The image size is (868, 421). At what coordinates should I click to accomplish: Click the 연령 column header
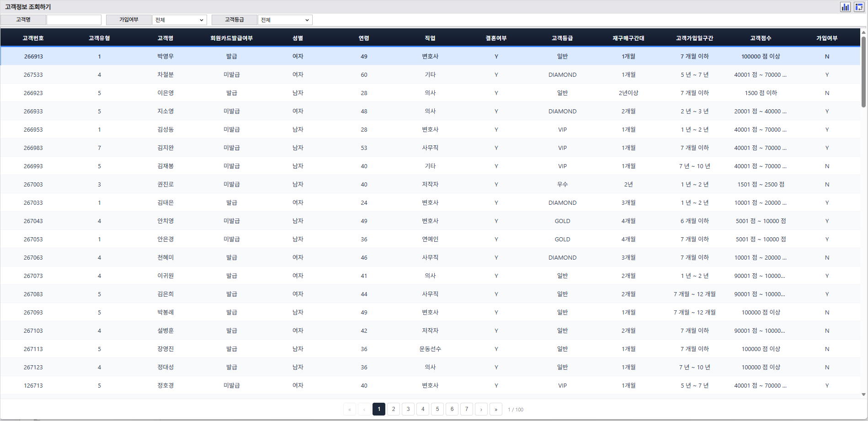click(x=364, y=38)
